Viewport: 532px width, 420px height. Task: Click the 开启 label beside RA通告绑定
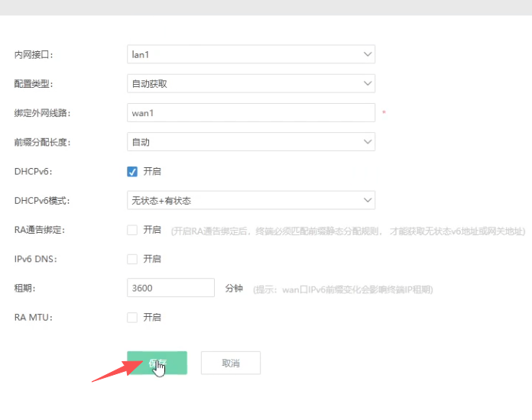click(152, 230)
